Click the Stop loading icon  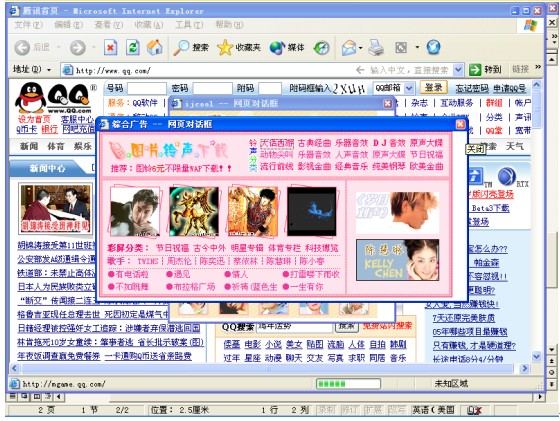click(110, 47)
